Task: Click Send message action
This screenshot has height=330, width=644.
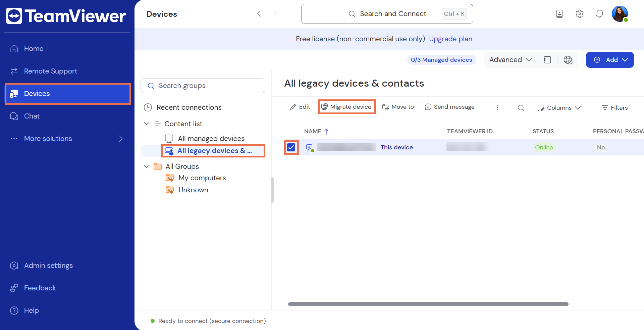Action: pos(449,107)
